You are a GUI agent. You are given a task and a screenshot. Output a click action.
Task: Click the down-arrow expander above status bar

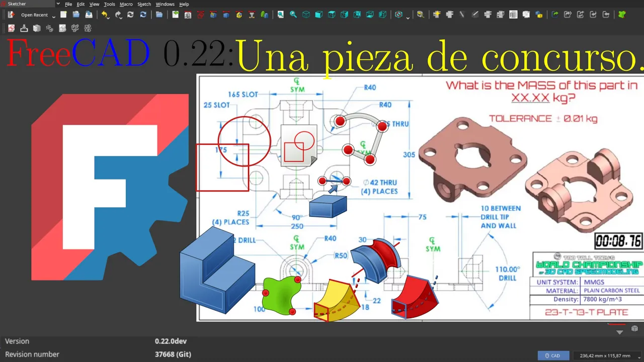pyautogui.click(x=620, y=332)
